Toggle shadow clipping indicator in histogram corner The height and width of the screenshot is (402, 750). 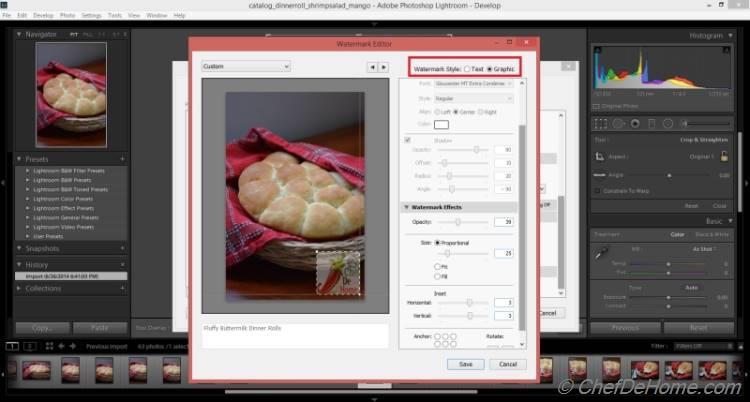598,50
